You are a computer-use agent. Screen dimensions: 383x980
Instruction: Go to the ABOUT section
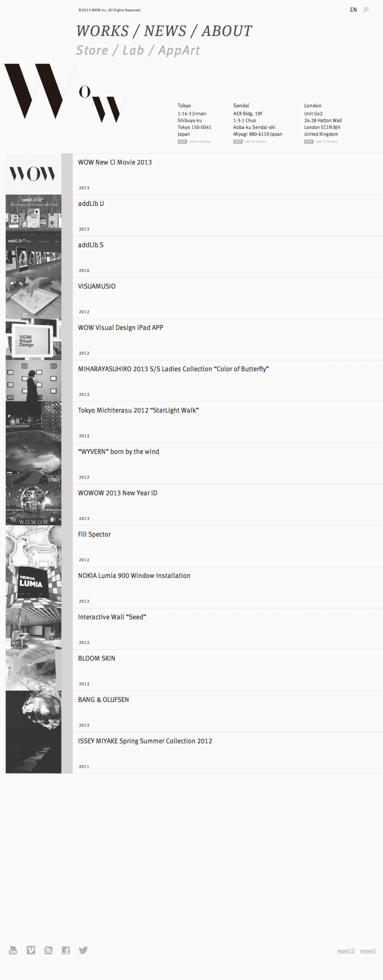click(x=227, y=31)
